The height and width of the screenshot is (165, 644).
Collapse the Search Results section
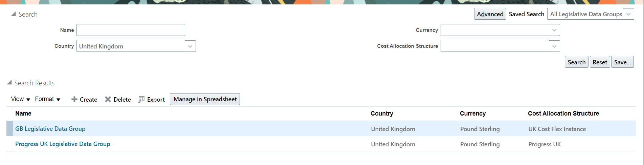[x=9, y=83]
